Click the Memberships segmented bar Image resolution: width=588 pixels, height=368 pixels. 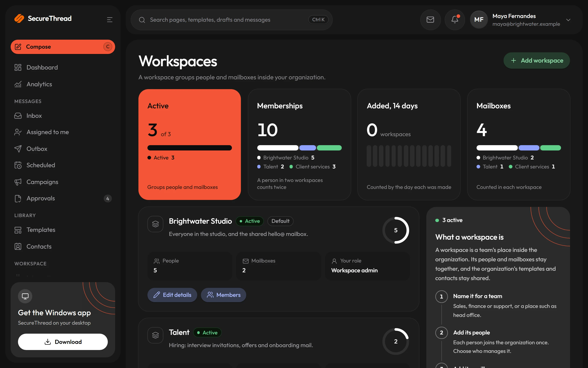[x=299, y=148]
